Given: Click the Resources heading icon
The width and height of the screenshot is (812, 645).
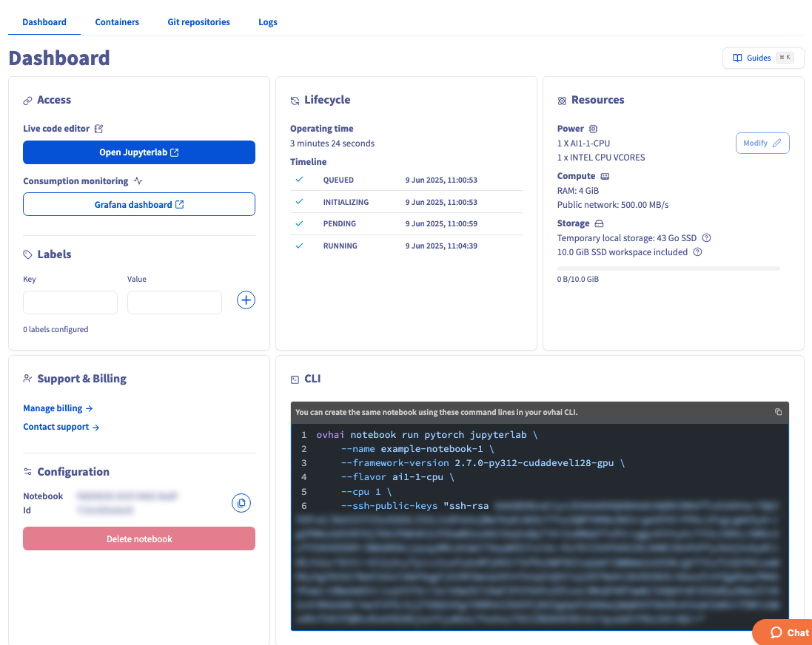Looking at the screenshot, I should point(562,101).
